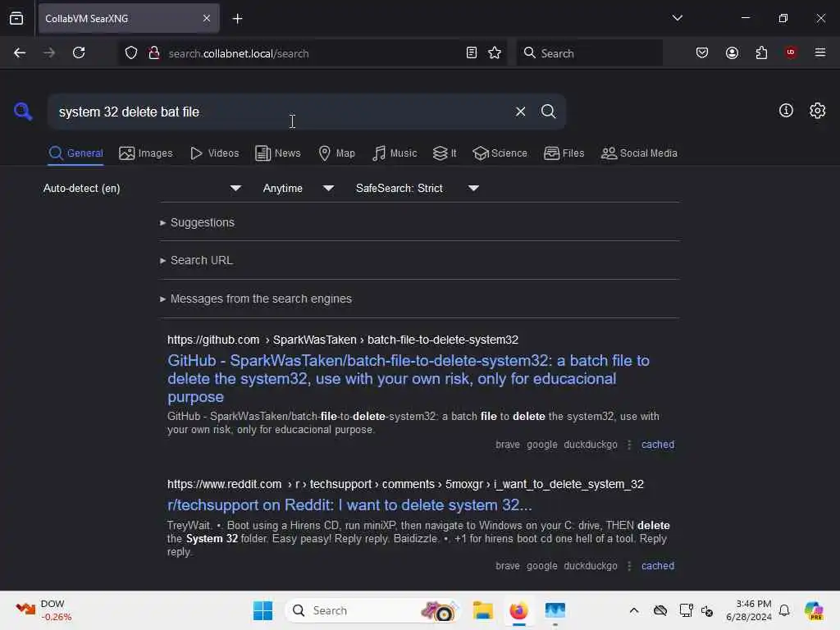Click the Firefox taskbar icon

click(518, 610)
